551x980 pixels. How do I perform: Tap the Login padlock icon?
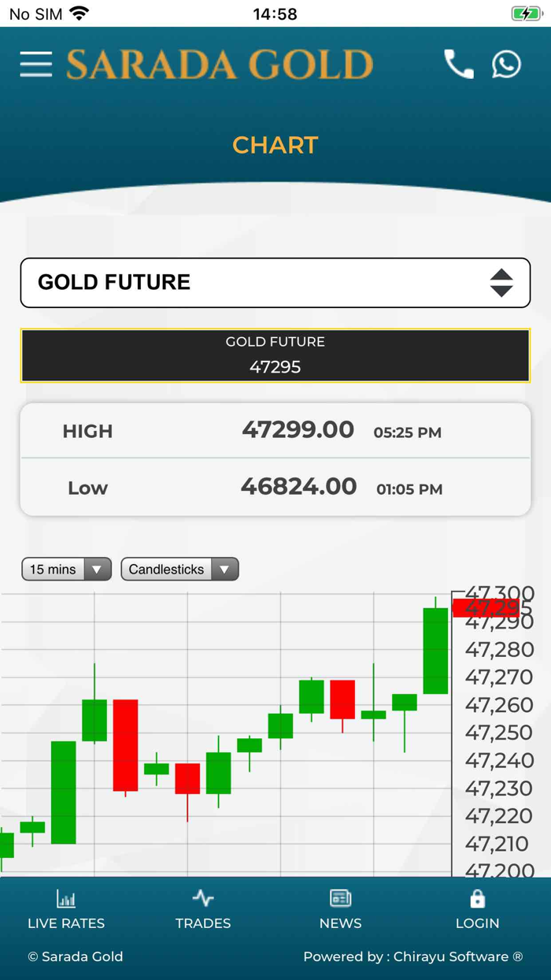477,897
